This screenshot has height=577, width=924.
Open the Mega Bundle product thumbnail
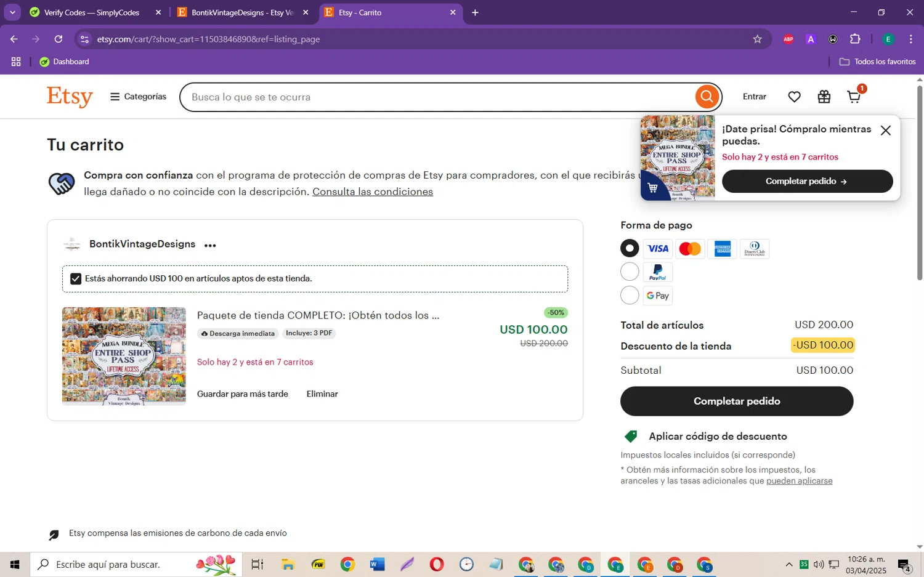(x=124, y=356)
